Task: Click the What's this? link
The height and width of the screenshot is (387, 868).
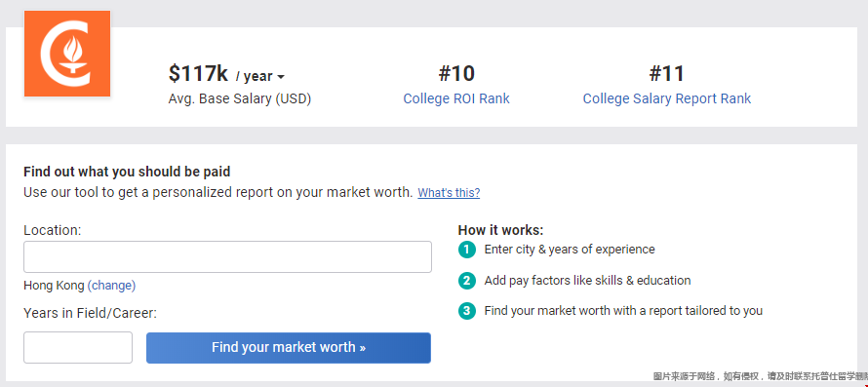Action: [449, 193]
